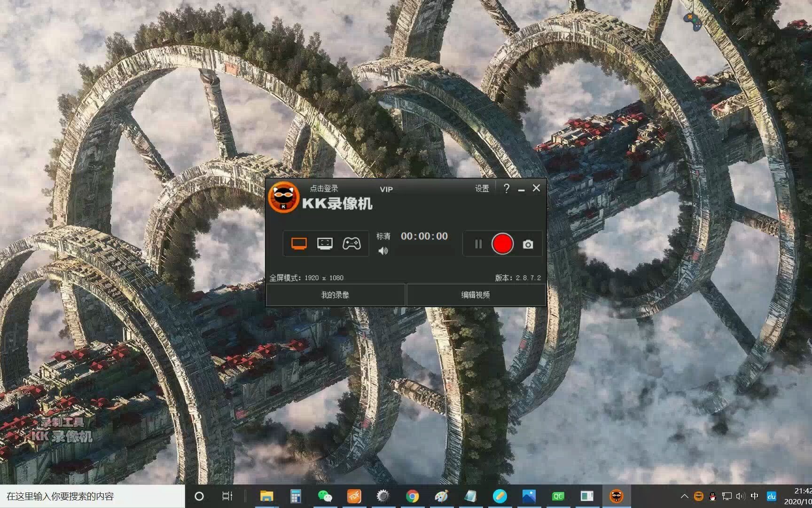Screen dimensions: 812x508
Task: Click the 00:00:00 recording timer
Action: point(424,236)
